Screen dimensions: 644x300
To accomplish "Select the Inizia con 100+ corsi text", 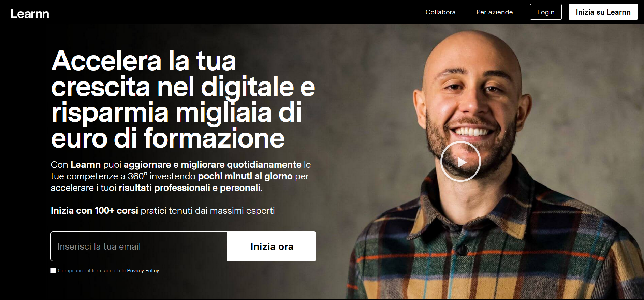I will click(94, 211).
